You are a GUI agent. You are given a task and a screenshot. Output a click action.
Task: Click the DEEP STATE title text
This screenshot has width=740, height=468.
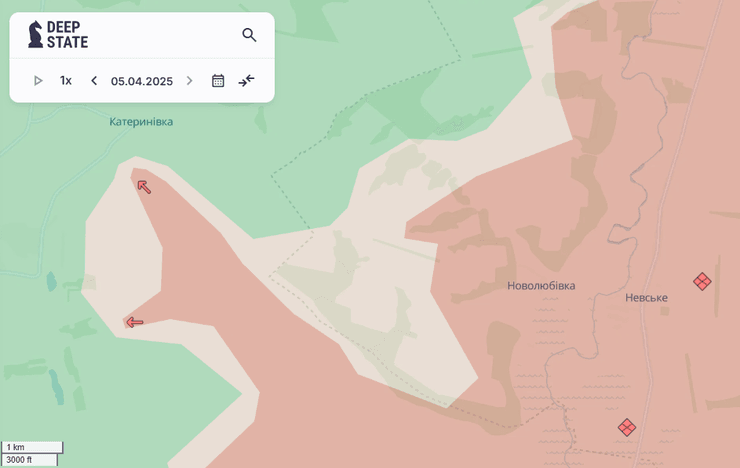(67, 35)
